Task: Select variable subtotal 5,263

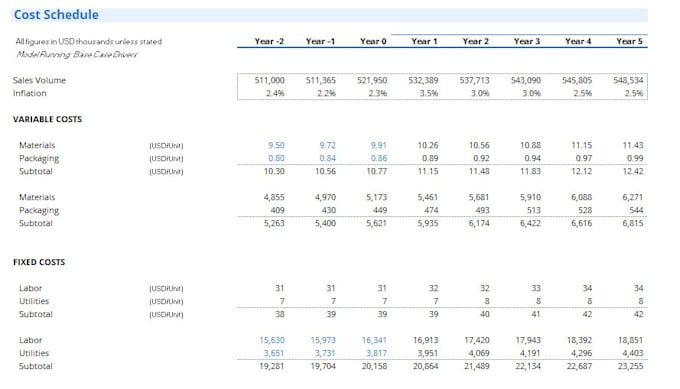Action: point(274,223)
